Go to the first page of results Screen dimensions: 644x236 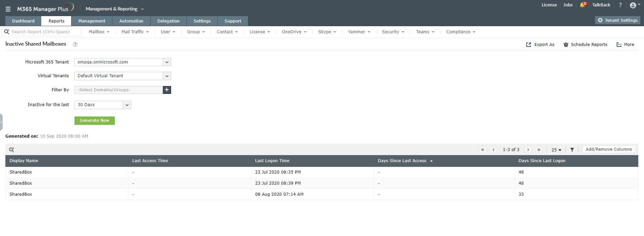click(x=483, y=150)
